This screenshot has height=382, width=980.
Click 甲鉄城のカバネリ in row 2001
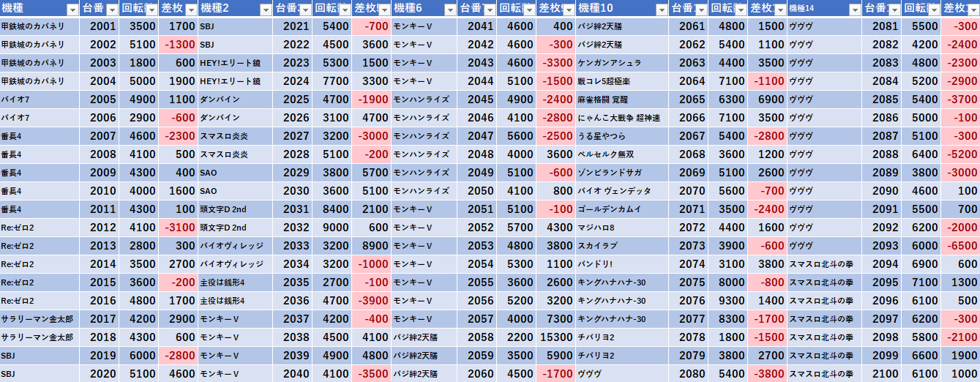pyautogui.click(x=40, y=26)
